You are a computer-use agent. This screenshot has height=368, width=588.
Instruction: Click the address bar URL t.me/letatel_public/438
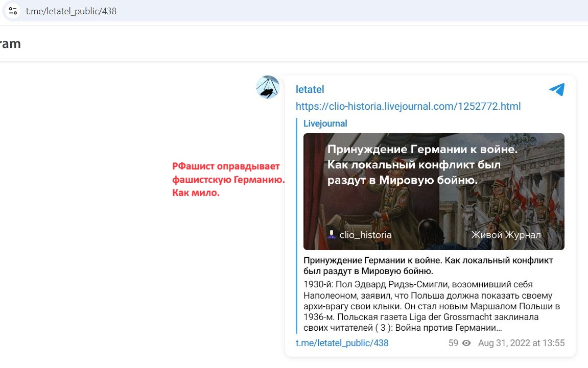pyautogui.click(x=71, y=11)
